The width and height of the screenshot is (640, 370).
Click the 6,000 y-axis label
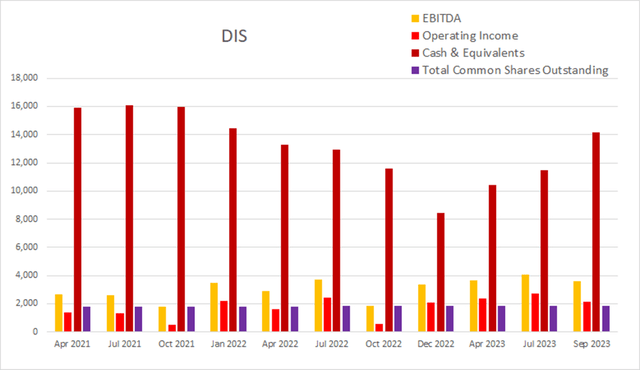point(26,247)
